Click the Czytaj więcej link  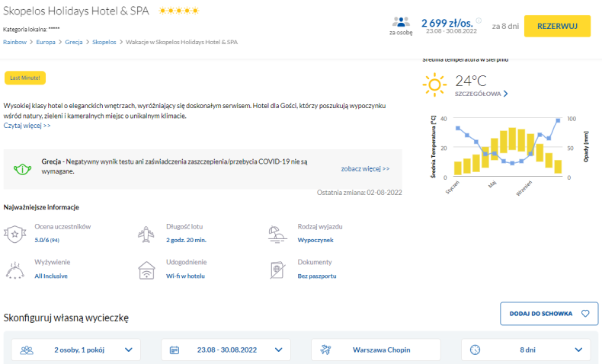click(27, 126)
